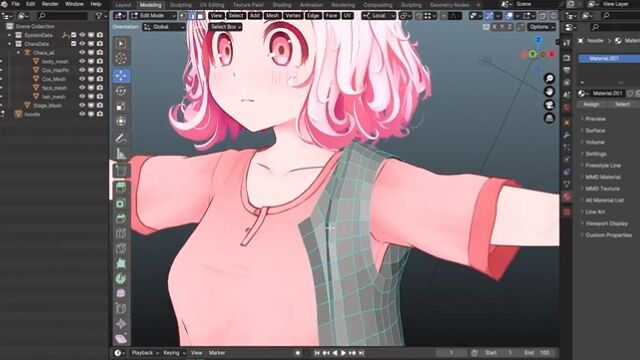Viewport: 640px width, 360px height.
Task: Switch to Sculpting workspace tab
Action: click(x=180, y=5)
